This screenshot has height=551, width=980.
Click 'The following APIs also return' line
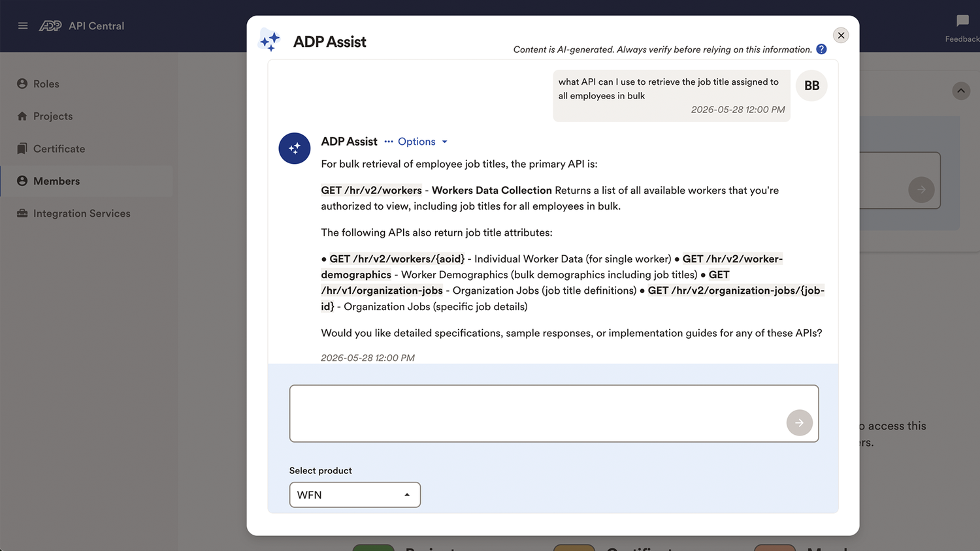coord(436,232)
